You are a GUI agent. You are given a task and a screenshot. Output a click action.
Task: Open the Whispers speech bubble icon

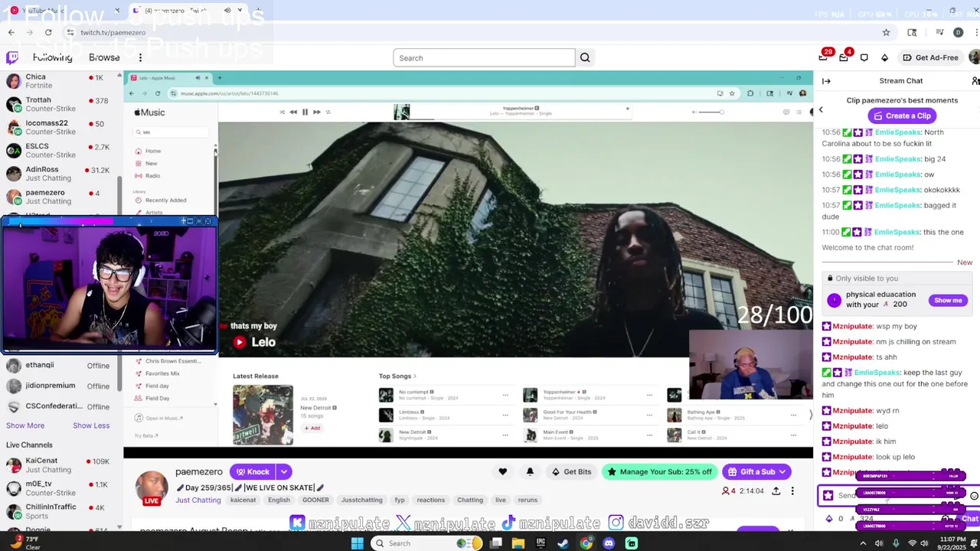pyautogui.click(x=864, y=57)
